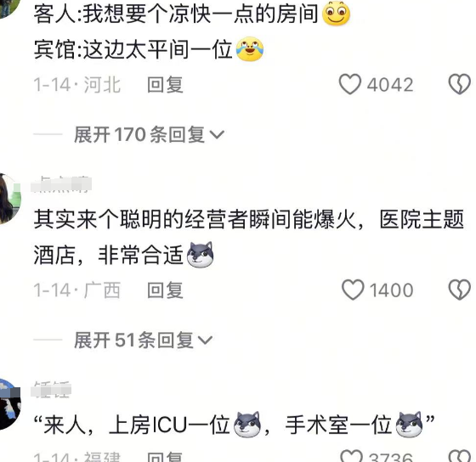Expand 51 replies

144,340
